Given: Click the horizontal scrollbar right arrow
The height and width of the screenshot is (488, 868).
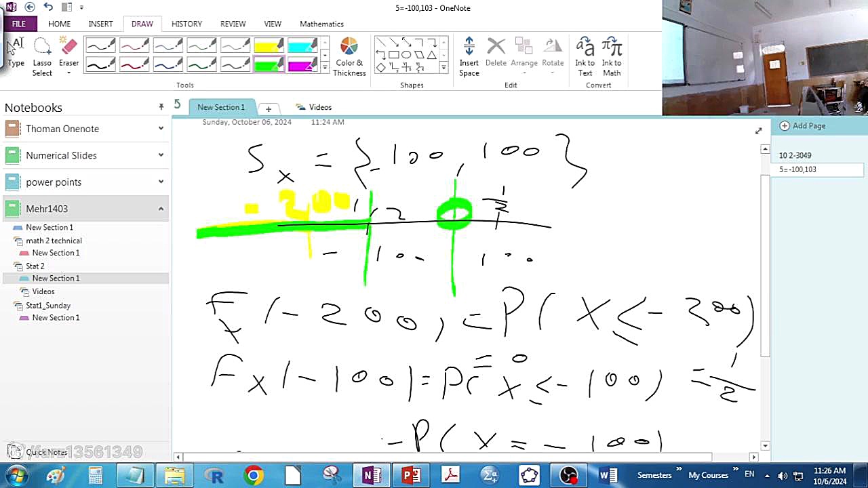Looking at the screenshot, I should [753, 457].
